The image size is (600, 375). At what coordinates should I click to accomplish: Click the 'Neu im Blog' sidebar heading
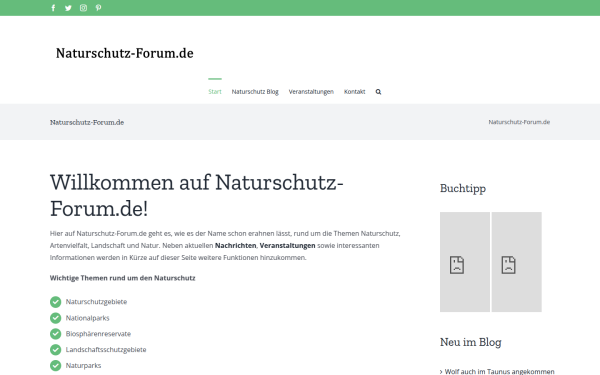point(470,342)
